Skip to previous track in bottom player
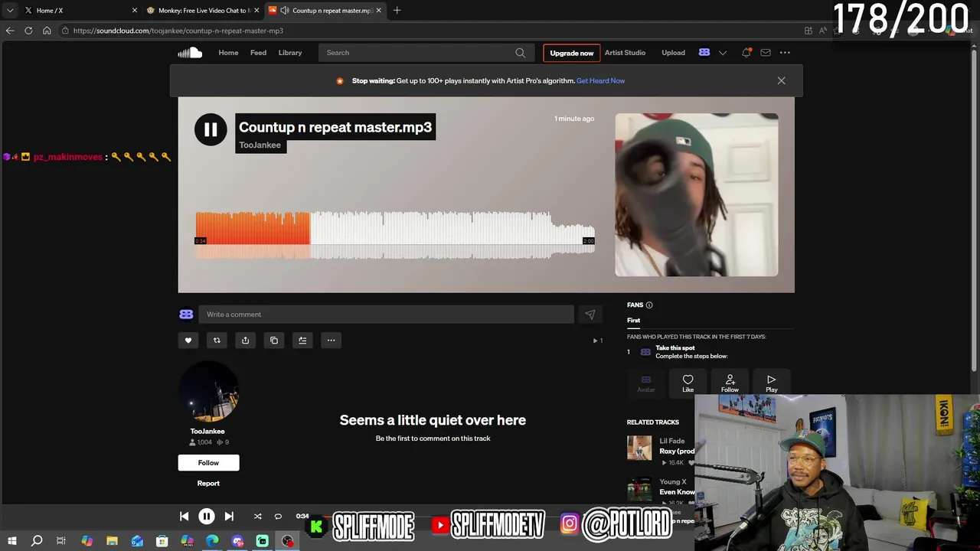This screenshot has height=551, width=980. coord(184,517)
